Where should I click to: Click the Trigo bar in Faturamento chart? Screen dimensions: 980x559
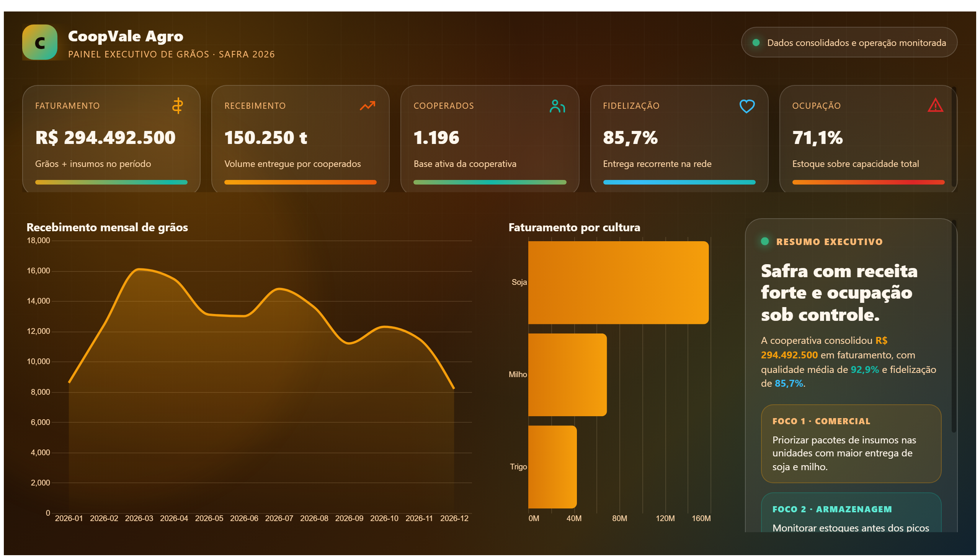point(552,467)
